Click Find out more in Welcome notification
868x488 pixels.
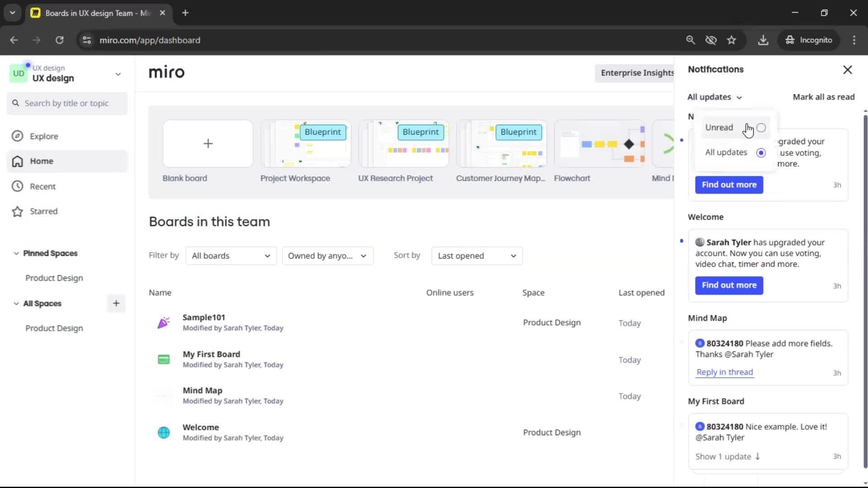(729, 285)
